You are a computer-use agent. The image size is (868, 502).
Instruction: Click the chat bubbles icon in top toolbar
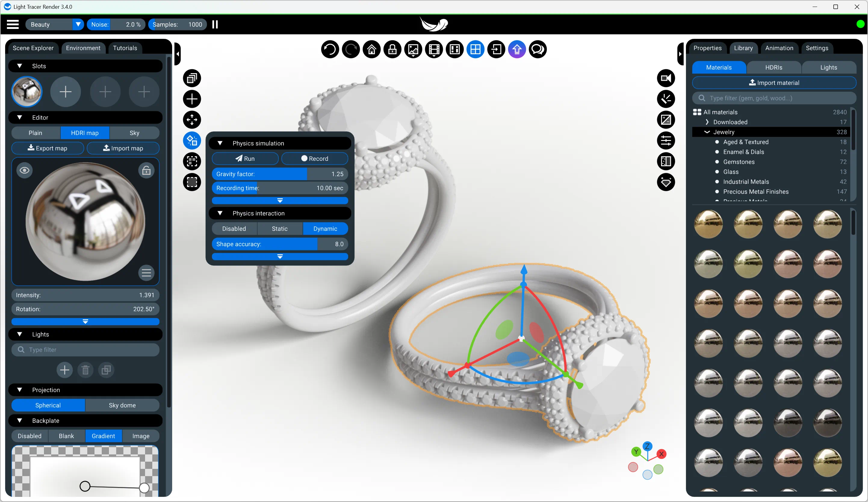pyautogui.click(x=538, y=50)
